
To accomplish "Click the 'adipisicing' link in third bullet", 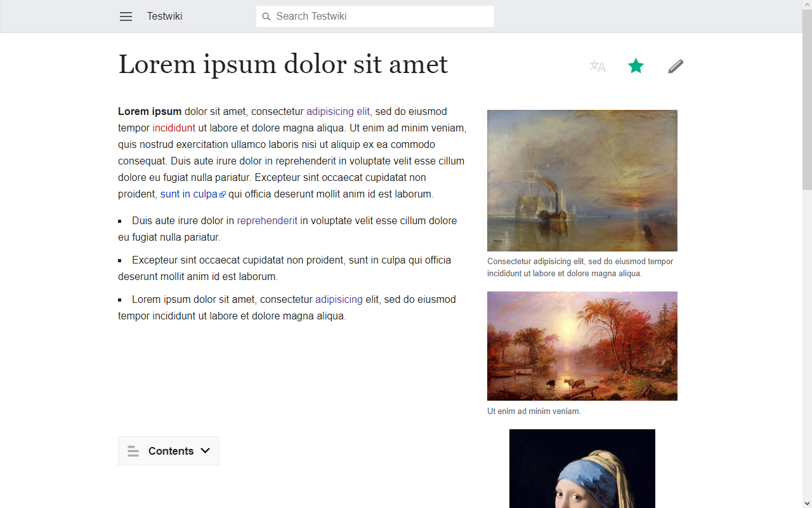I will click(339, 300).
